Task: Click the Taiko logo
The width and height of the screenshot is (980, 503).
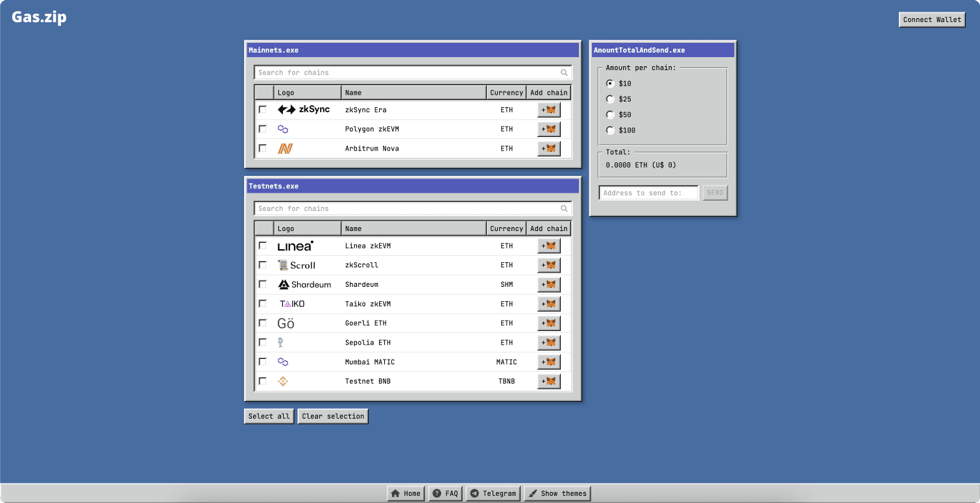Action: click(x=292, y=304)
